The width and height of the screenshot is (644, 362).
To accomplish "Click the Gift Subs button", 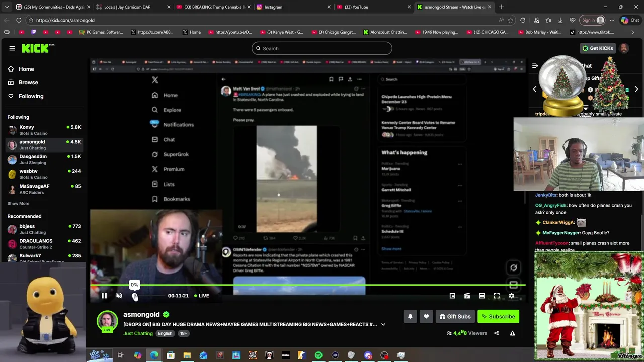I will [x=455, y=317].
